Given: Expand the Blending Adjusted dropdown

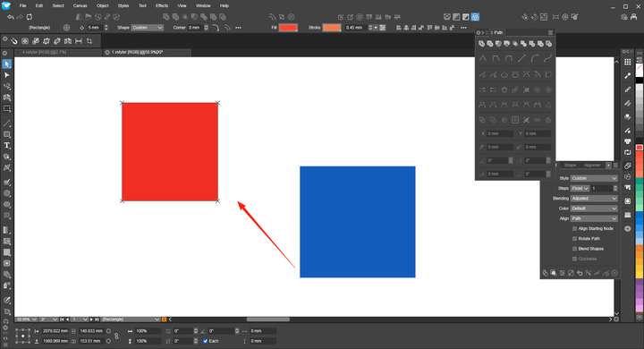Looking at the screenshot, I should pyautogui.click(x=594, y=198).
